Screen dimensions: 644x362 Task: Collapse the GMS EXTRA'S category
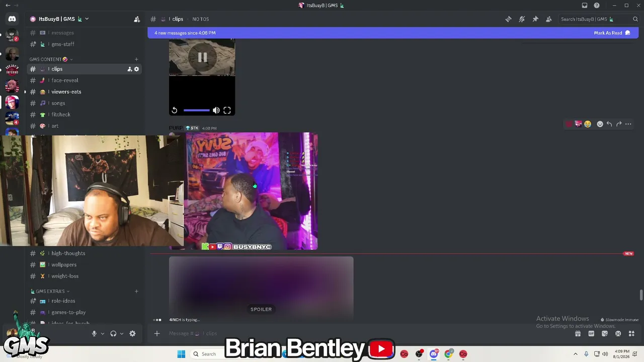[x=50, y=291]
